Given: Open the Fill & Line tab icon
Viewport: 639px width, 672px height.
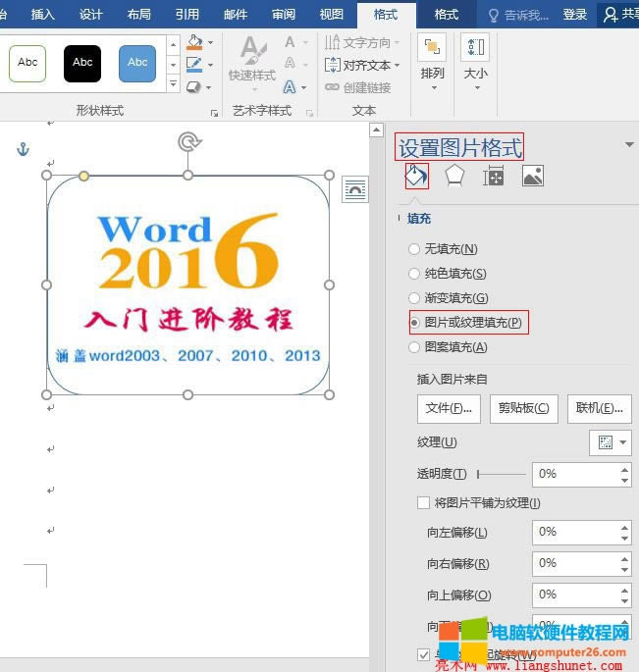Looking at the screenshot, I should 416,176.
